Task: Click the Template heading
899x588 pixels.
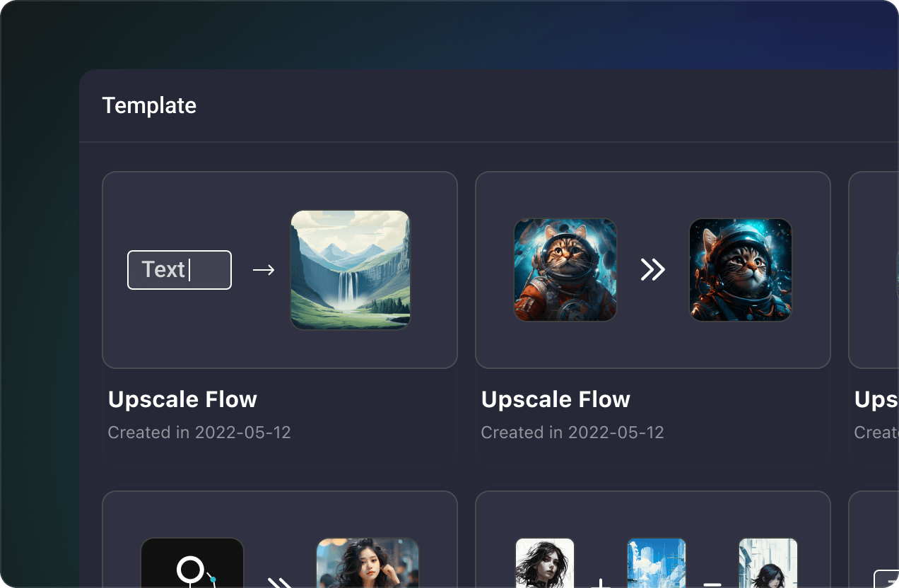Action: [x=149, y=105]
